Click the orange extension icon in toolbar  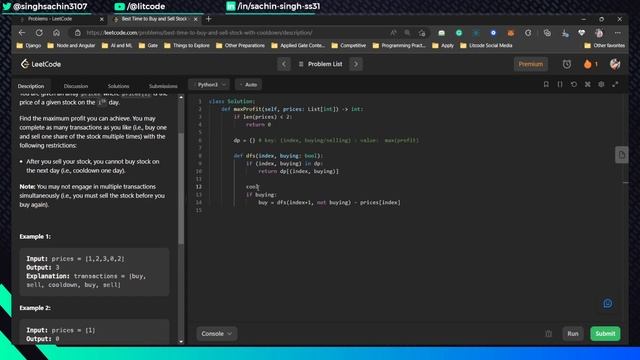511,33
